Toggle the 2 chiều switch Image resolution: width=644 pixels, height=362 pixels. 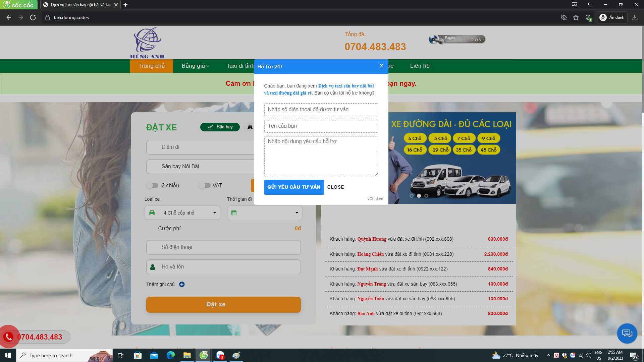tap(152, 185)
